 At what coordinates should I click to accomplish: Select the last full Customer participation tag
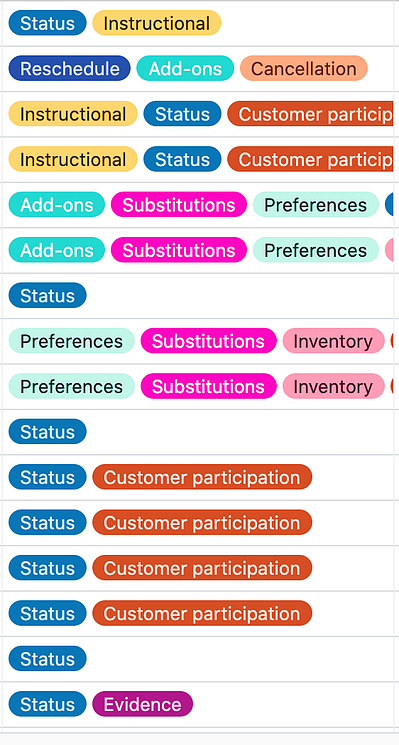tap(202, 613)
